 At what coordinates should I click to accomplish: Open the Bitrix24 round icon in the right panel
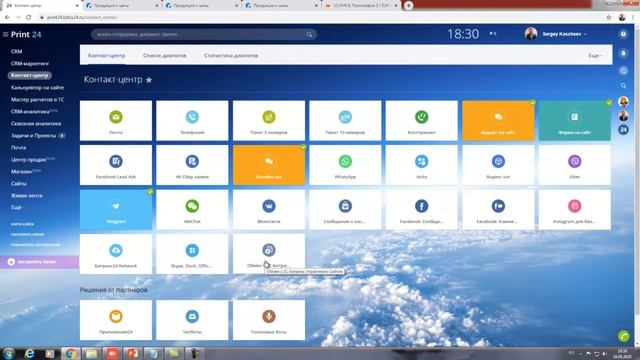point(623,130)
